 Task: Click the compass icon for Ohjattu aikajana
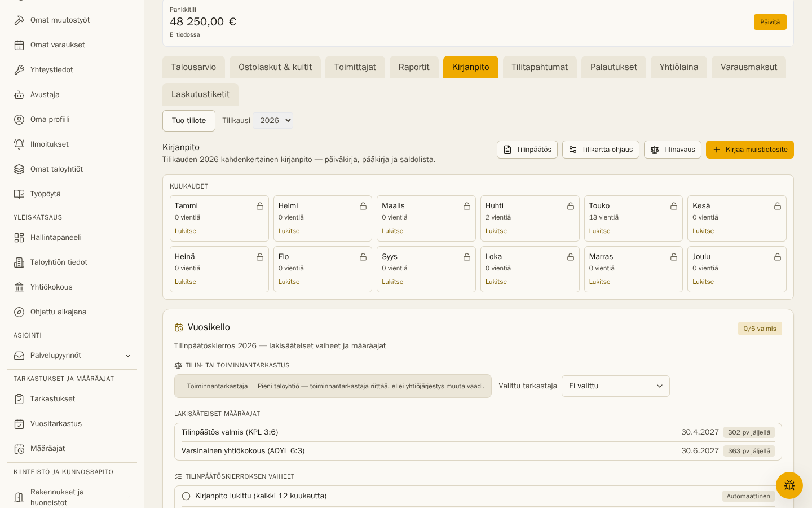(19, 312)
